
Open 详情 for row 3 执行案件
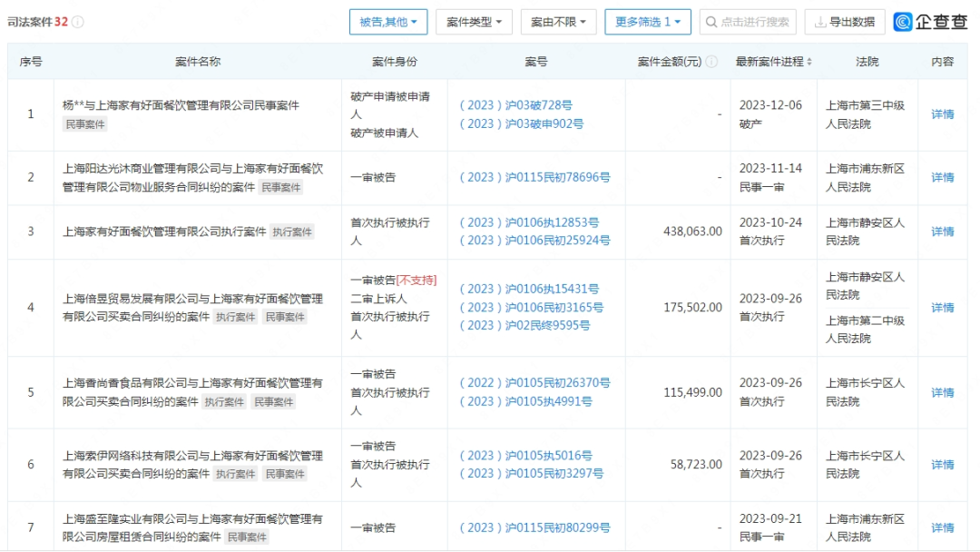tap(943, 232)
